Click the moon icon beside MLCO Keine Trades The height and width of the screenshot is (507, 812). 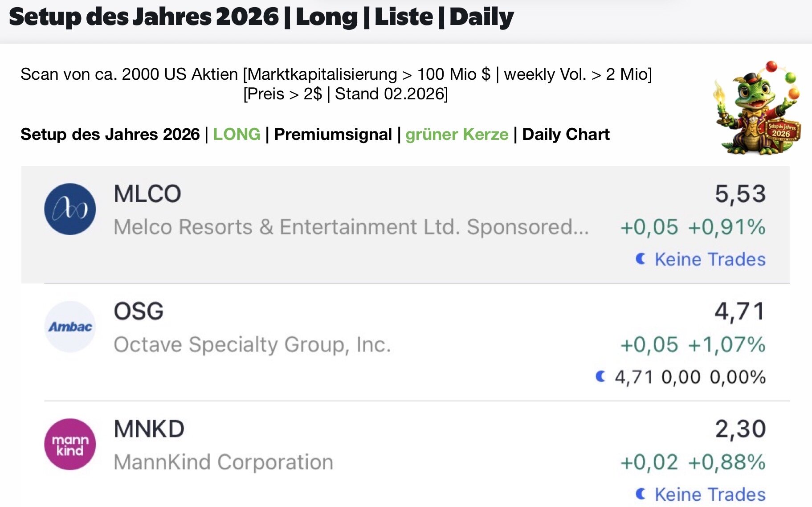point(641,259)
